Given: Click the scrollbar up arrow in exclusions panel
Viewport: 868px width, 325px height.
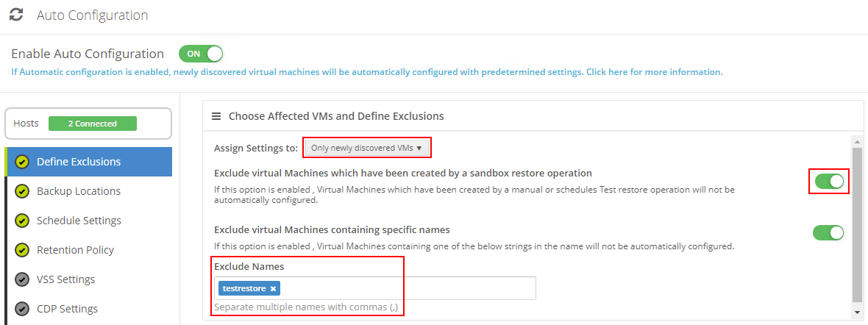Looking at the screenshot, I should pos(857,142).
